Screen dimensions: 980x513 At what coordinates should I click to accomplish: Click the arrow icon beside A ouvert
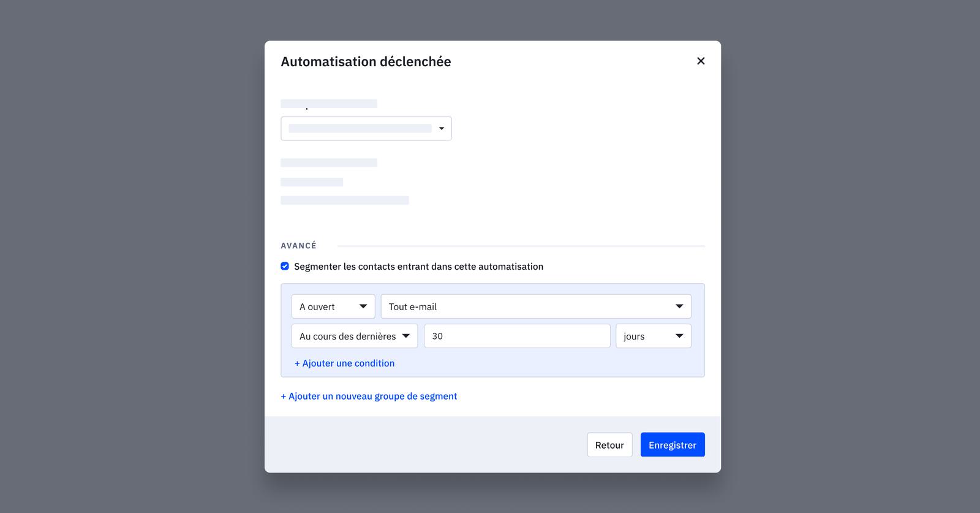coord(363,306)
